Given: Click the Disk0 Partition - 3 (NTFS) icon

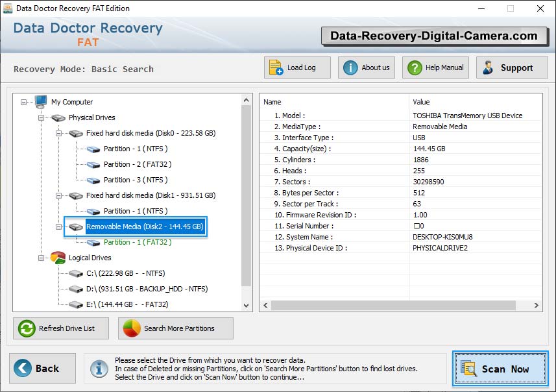Looking at the screenshot, I should tap(93, 180).
